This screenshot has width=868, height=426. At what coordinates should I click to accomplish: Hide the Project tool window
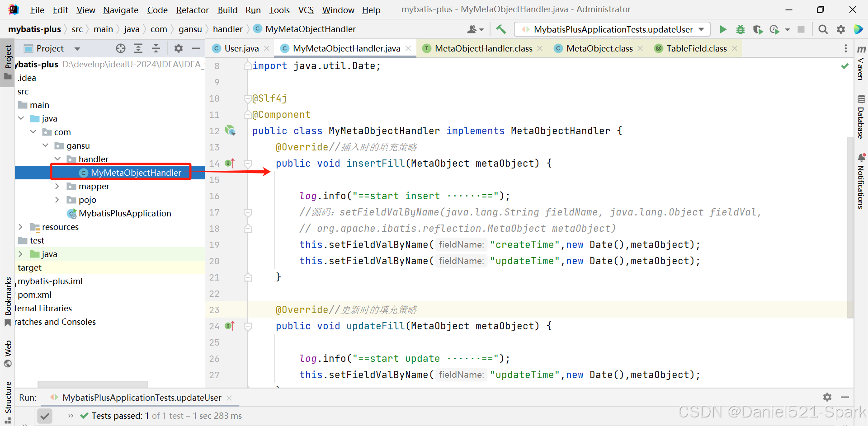pos(196,48)
